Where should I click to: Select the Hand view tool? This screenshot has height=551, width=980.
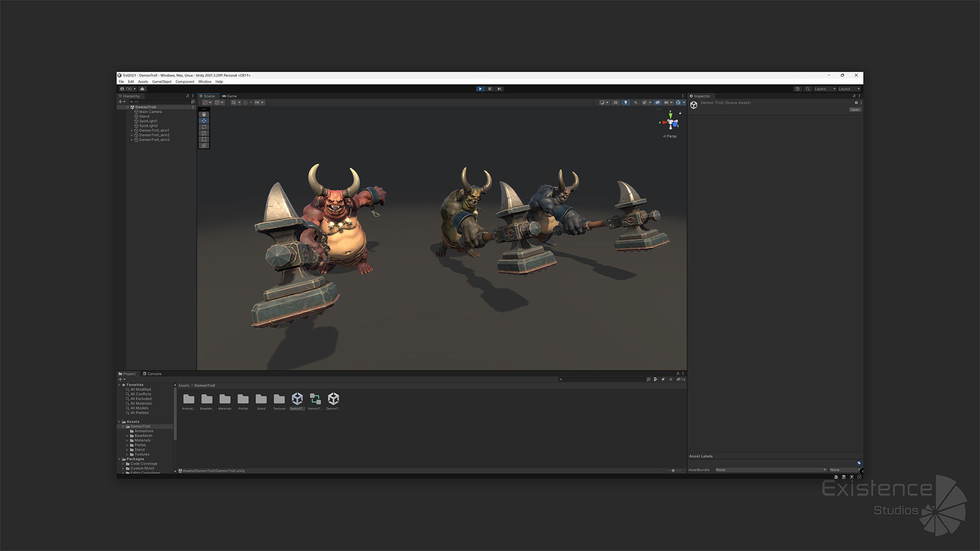pyautogui.click(x=204, y=114)
